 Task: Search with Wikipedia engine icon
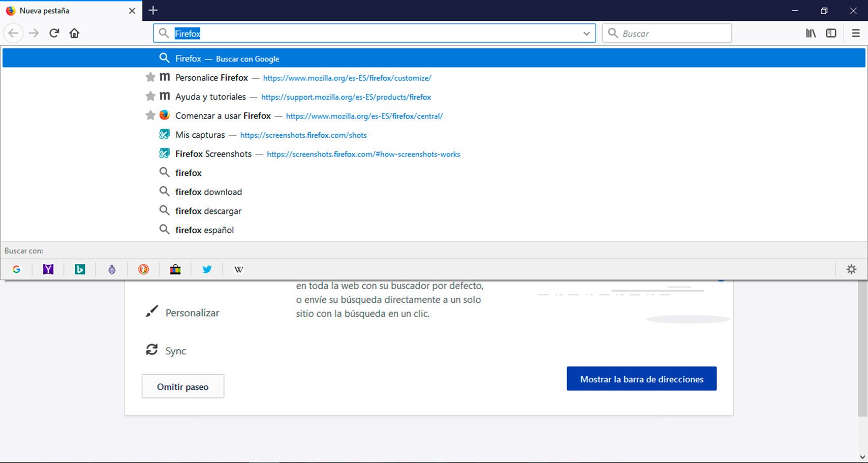coord(238,269)
